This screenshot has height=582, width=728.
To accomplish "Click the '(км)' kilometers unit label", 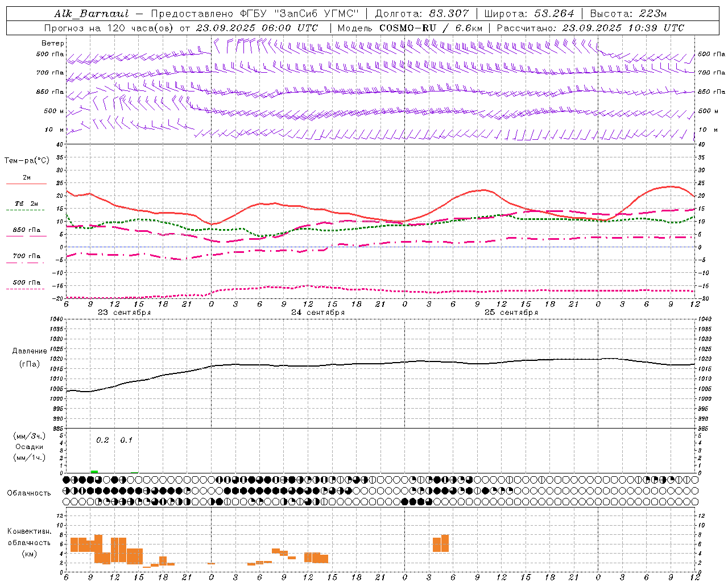I will coord(30,554).
